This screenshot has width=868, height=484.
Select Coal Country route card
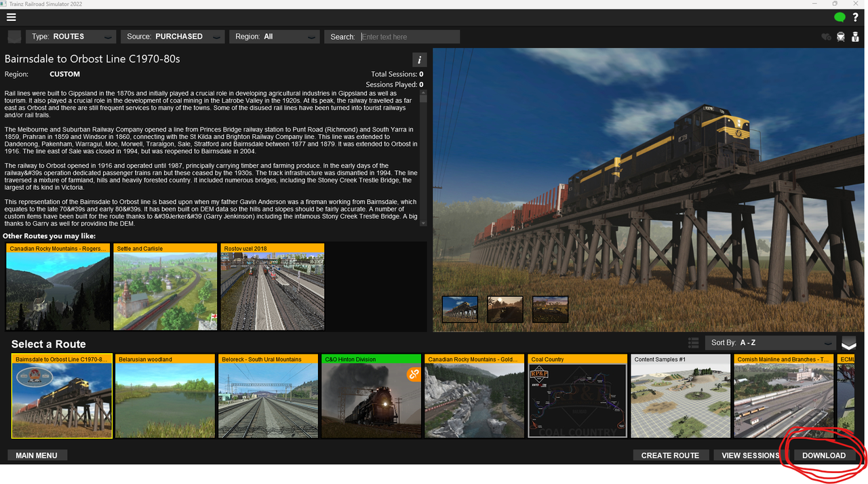[x=578, y=397]
